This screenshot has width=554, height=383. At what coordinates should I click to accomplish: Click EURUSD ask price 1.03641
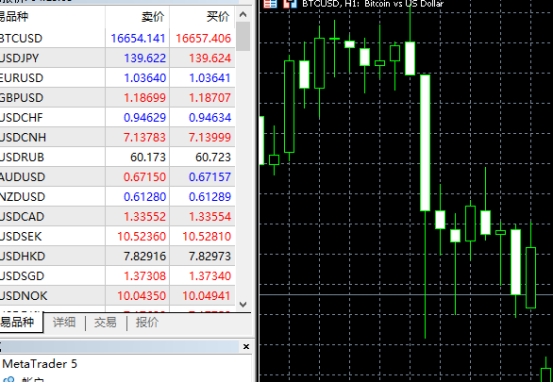click(210, 78)
